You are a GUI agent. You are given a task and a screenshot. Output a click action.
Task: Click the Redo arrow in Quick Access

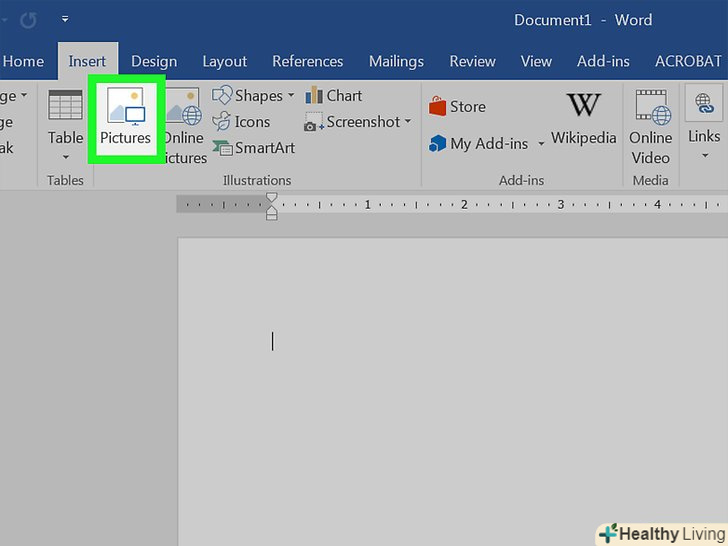[28, 20]
